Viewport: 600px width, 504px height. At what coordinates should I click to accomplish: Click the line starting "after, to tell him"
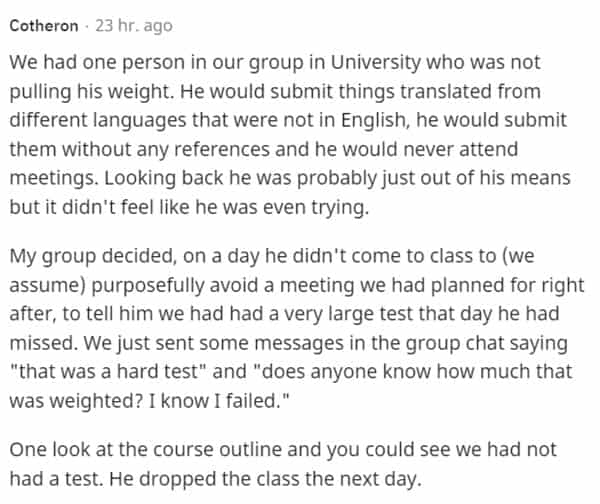(x=290, y=313)
